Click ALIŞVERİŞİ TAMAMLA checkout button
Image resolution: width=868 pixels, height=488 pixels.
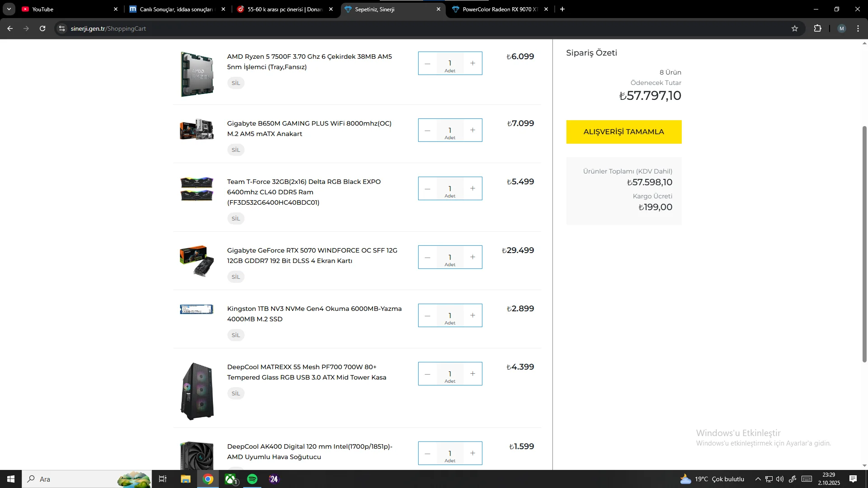(623, 132)
